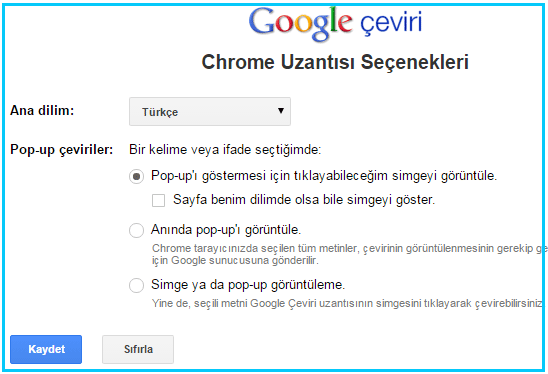This screenshot has height=374, width=548.
Task: Click the blue "çeviri" logo text
Action: pyautogui.click(x=391, y=23)
